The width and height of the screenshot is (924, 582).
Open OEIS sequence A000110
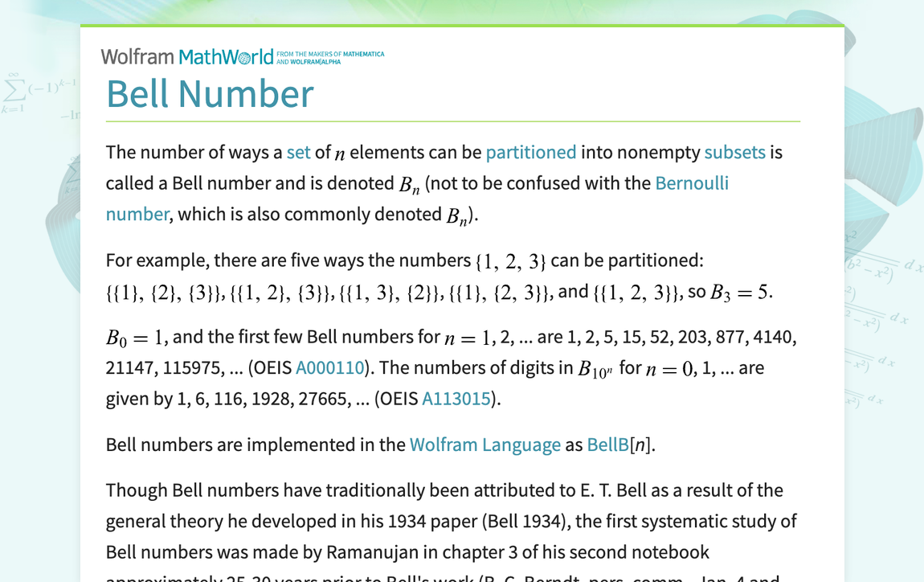point(329,367)
